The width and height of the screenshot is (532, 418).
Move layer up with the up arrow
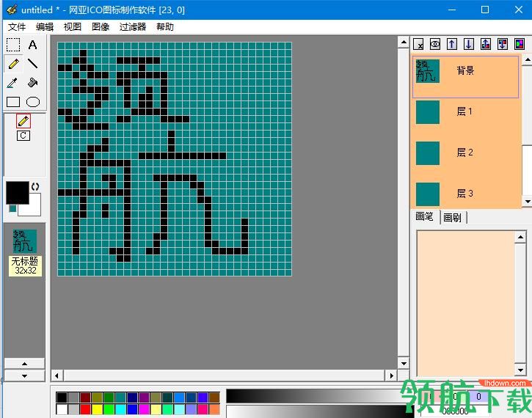[451, 44]
